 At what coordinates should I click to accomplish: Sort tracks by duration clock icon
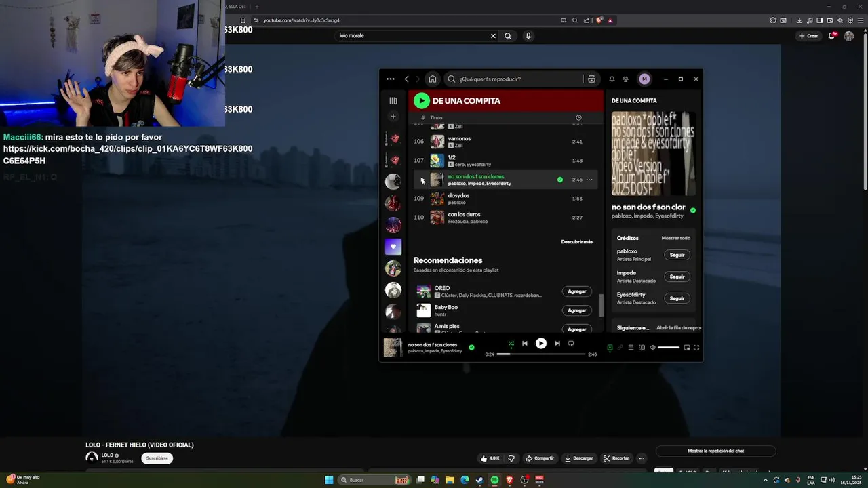tap(578, 118)
